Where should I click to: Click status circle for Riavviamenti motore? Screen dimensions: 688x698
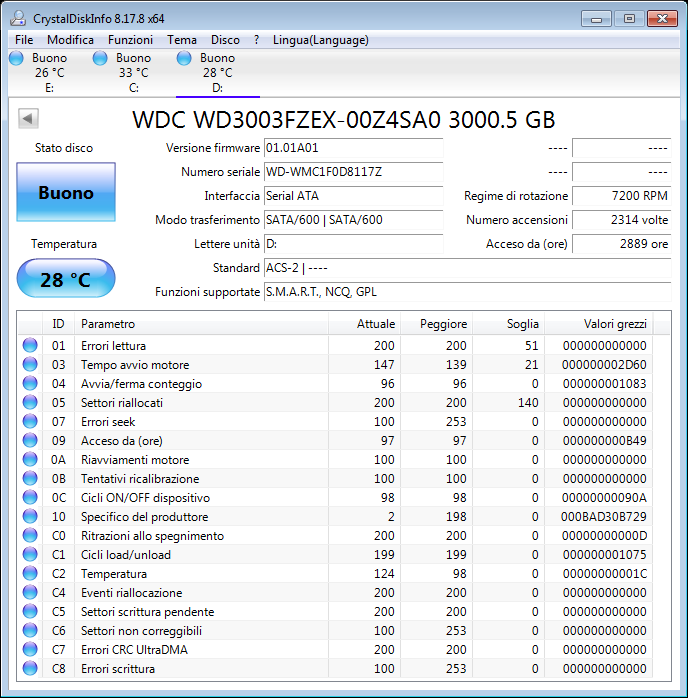pos(30,459)
